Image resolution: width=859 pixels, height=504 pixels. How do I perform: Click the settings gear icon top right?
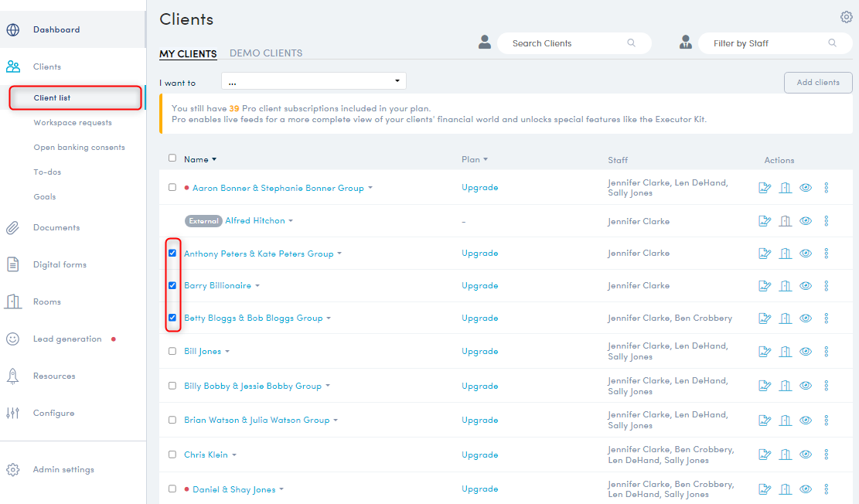pyautogui.click(x=846, y=18)
